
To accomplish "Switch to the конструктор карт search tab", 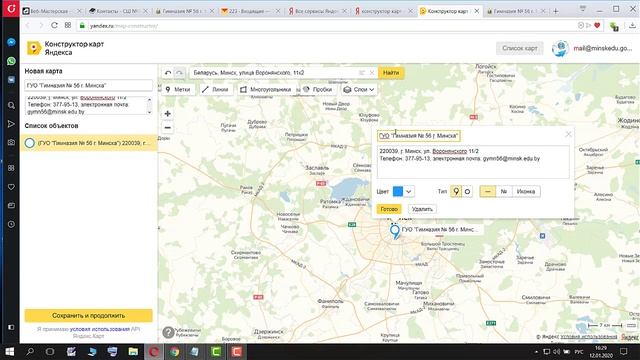I will click(x=383, y=11).
